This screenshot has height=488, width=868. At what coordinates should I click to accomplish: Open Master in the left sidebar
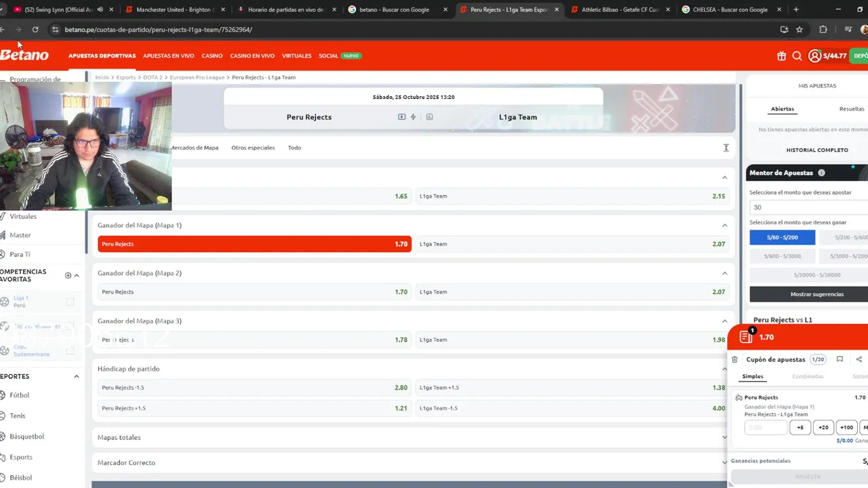coord(20,235)
